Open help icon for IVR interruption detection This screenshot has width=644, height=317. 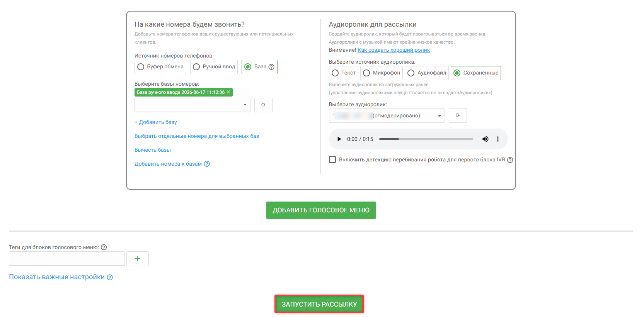(510, 160)
